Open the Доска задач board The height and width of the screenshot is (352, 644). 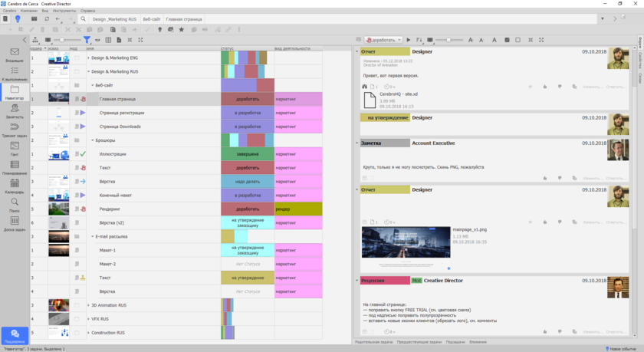14,223
